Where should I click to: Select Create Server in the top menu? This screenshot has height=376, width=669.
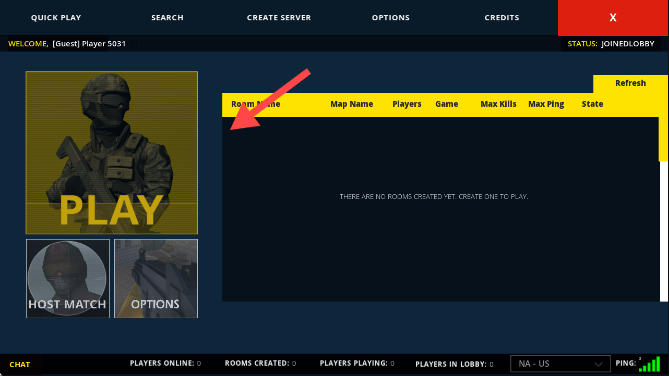pyautogui.click(x=279, y=17)
